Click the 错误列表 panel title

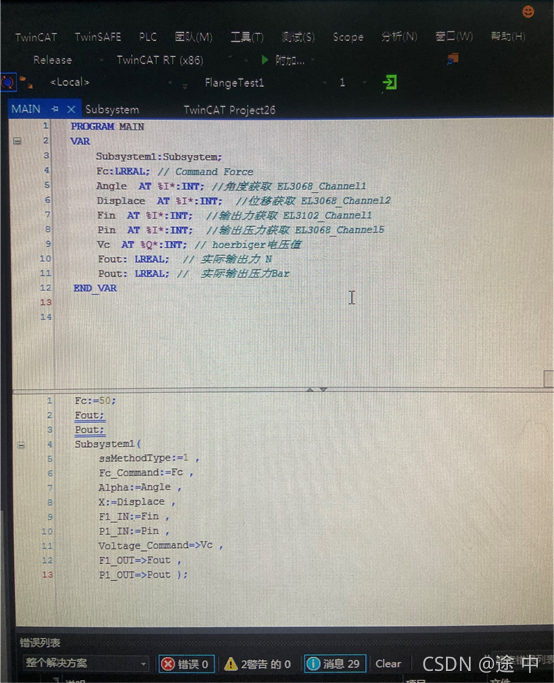coord(40,642)
